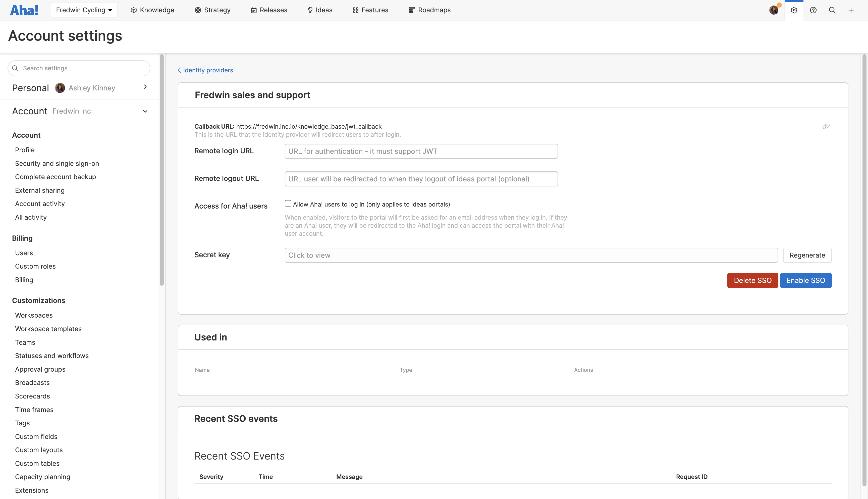Open the Knowledge menu
This screenshot has height=499, width=868.
(x=152, y=10)
